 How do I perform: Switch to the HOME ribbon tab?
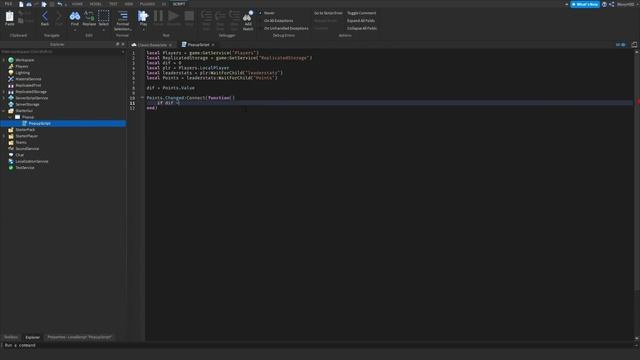click(x=77, y=4)
